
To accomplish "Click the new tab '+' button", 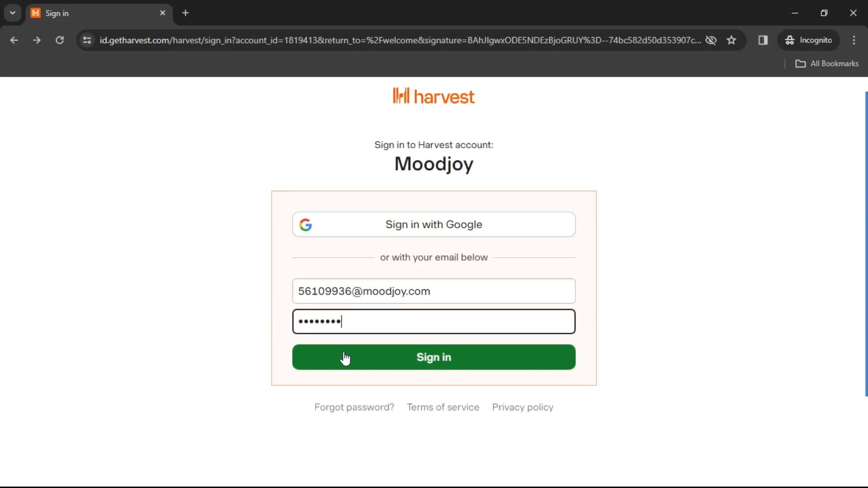I will tap(185, 13).
